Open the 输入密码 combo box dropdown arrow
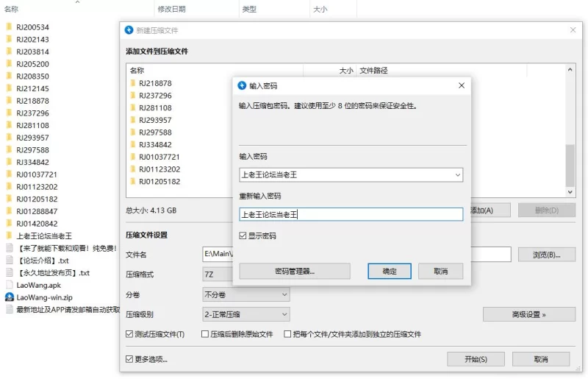 [x=457, y=174]
